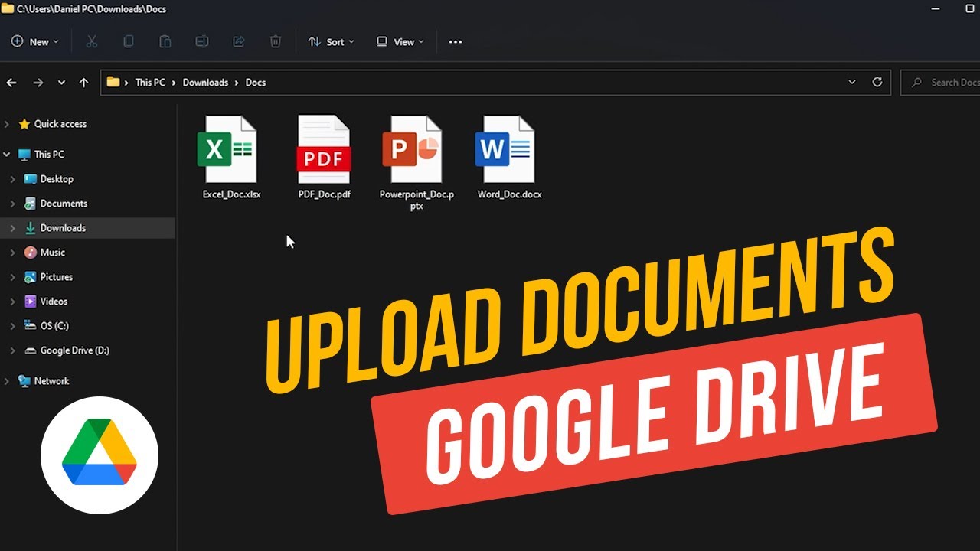Open recent locations dropdown chevron
The height and width of the screenshot is (551, 980).
[61, 83]
